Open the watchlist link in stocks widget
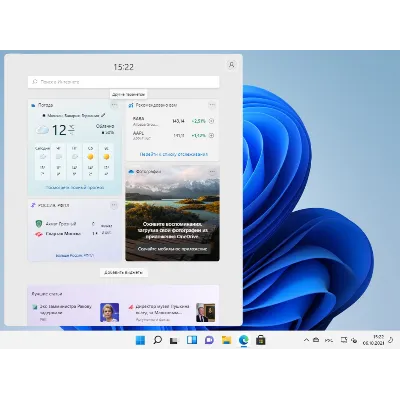The width and height of the screenshot is (400, 400). pyautogui.click(x=173, y=154)
